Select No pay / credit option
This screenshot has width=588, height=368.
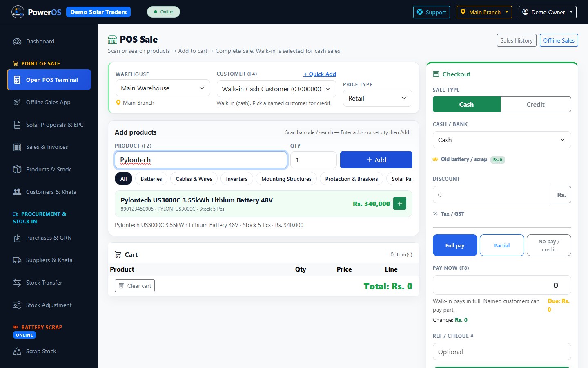click(549, 245)
